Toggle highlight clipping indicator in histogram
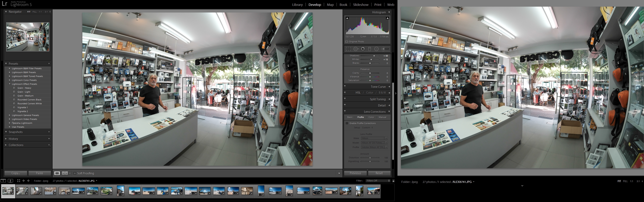 [387, 18]
